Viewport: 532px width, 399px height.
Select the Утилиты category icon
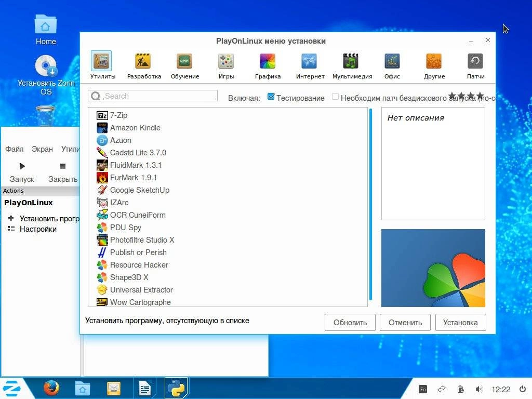[x=101, y=61]
